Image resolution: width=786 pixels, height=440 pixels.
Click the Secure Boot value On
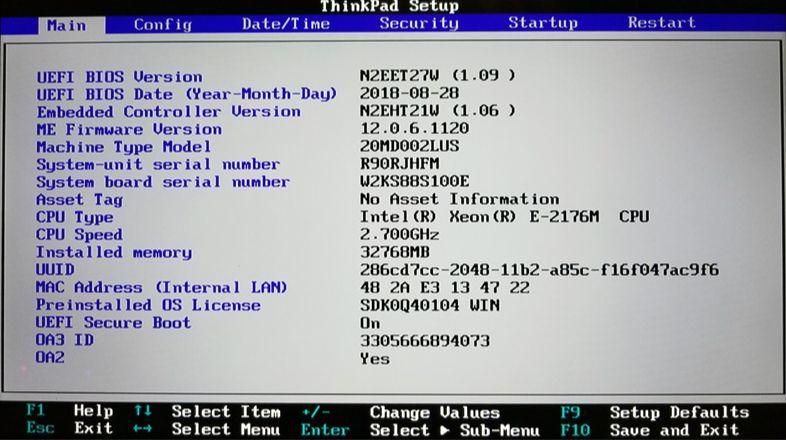[x=370, y=323]
